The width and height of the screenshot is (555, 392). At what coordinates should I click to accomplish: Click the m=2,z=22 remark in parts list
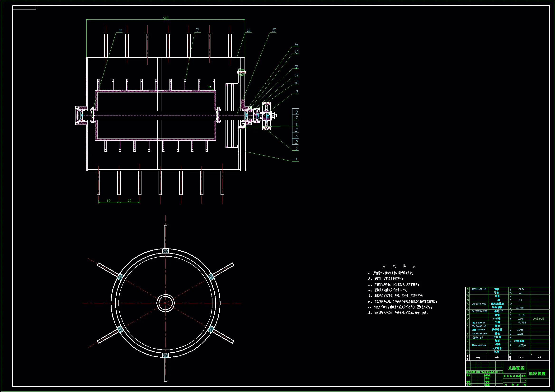click(539, 319)
